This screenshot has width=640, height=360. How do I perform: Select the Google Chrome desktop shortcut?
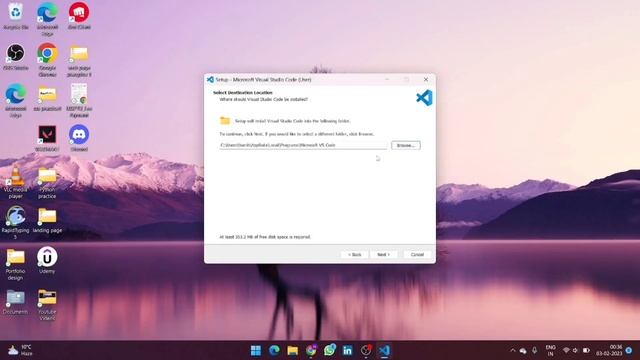tap(47, 59)
